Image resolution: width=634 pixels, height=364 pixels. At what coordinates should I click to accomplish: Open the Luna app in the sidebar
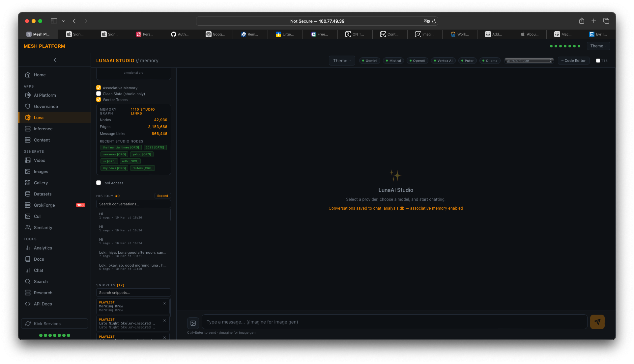tap(39, 117)
